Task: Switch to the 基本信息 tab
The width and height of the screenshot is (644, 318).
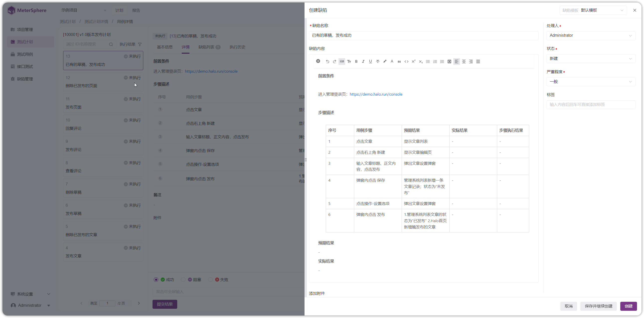Action: tap(165, 47)
